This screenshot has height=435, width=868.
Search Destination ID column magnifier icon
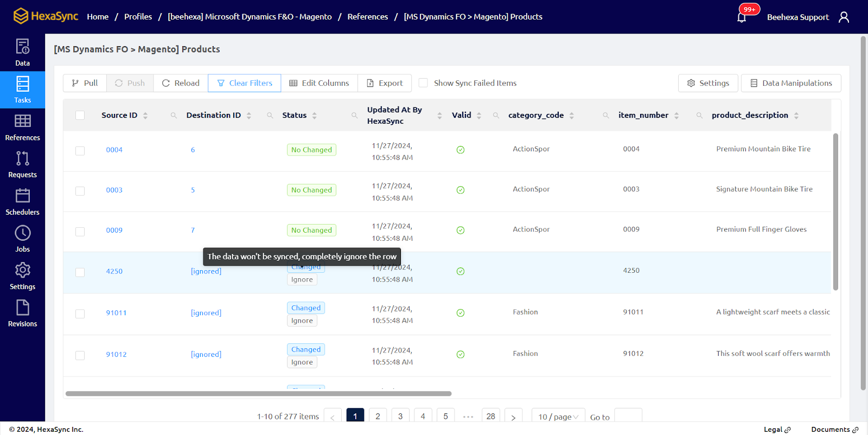[270, 116]
